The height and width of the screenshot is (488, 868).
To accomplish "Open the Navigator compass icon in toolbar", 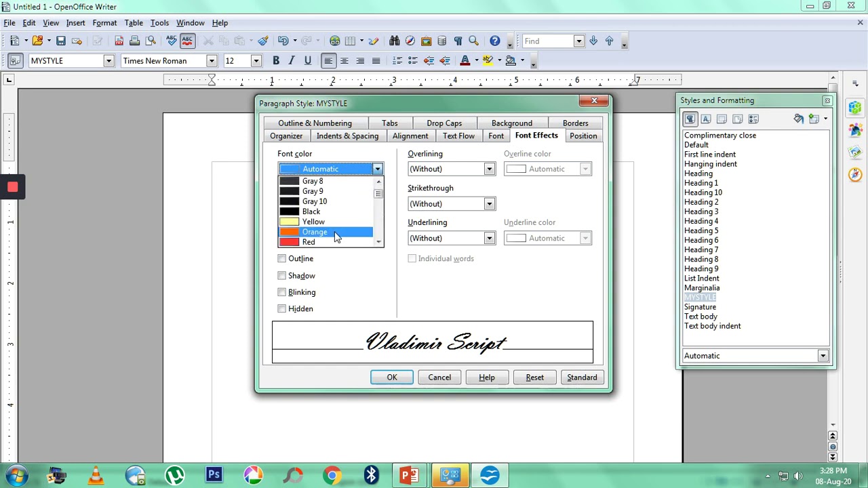I will coord(410,41).
